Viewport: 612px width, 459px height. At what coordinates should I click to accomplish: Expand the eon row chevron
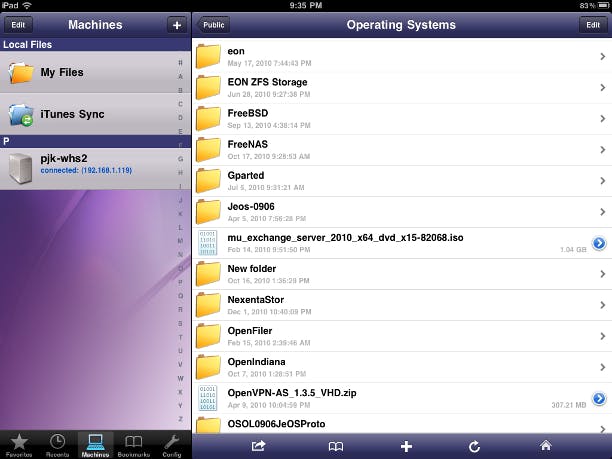(x=603, y=57)
